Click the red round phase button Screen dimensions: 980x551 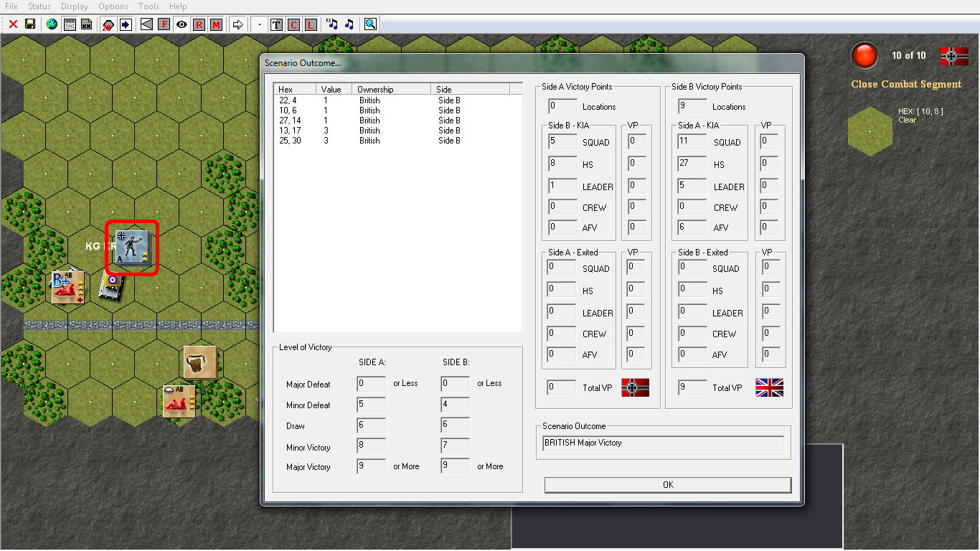[864, 55]
